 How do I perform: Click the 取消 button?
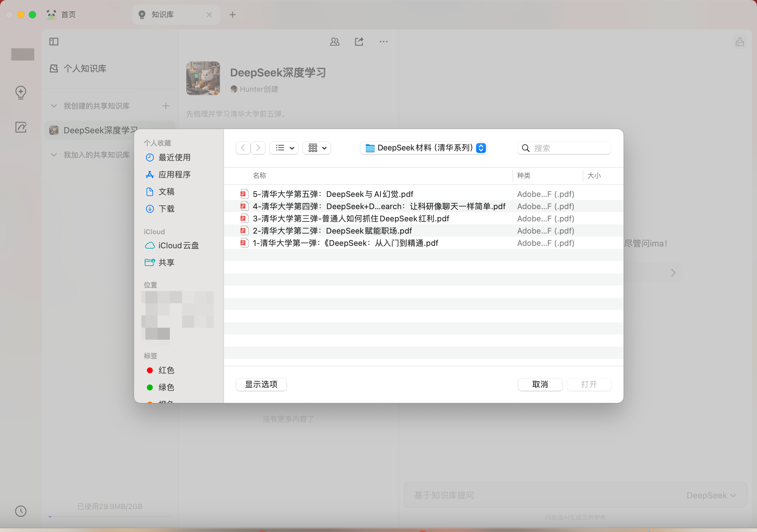pyautogui.click(x=540, y=384)
